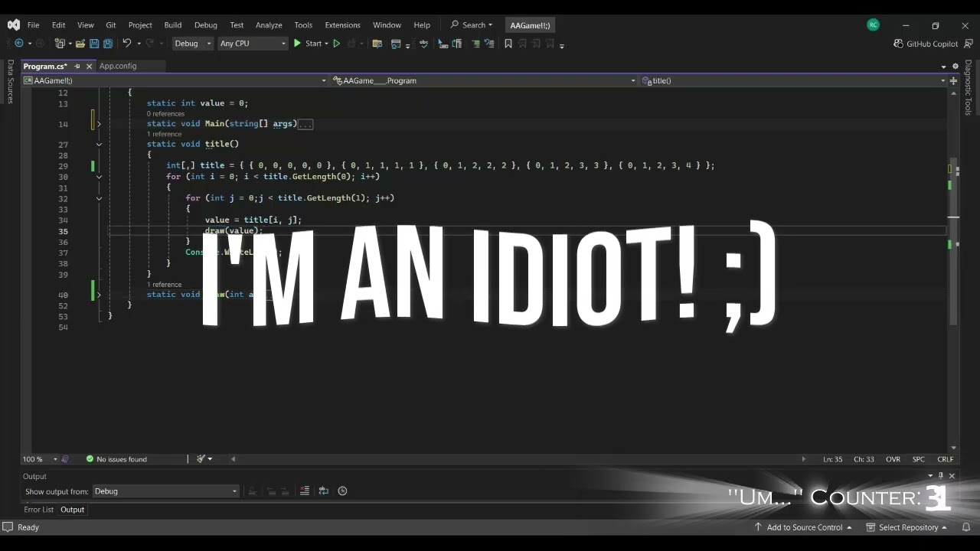This screenshot has width=980, height=551.
Task: Click the RC account avatar
Action: 873,24
